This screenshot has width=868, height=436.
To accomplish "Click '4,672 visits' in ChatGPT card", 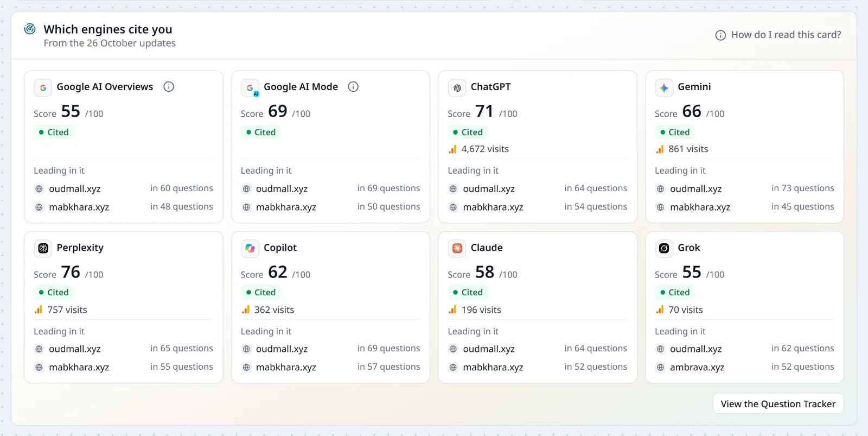I will pos(485,149).
